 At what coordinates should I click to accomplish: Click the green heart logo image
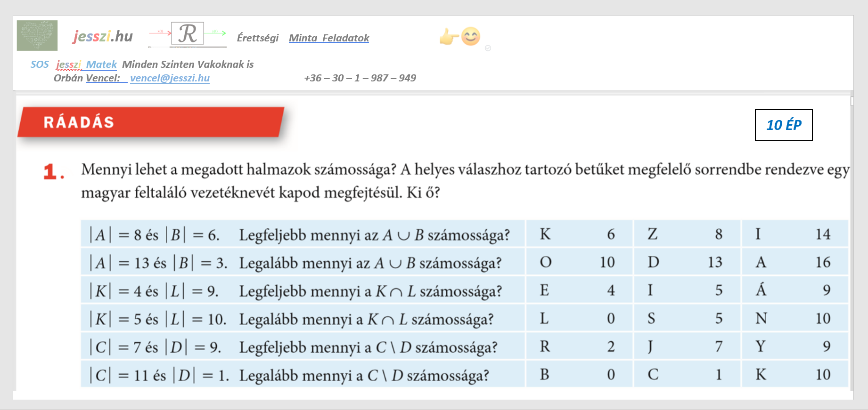[37, 35]
